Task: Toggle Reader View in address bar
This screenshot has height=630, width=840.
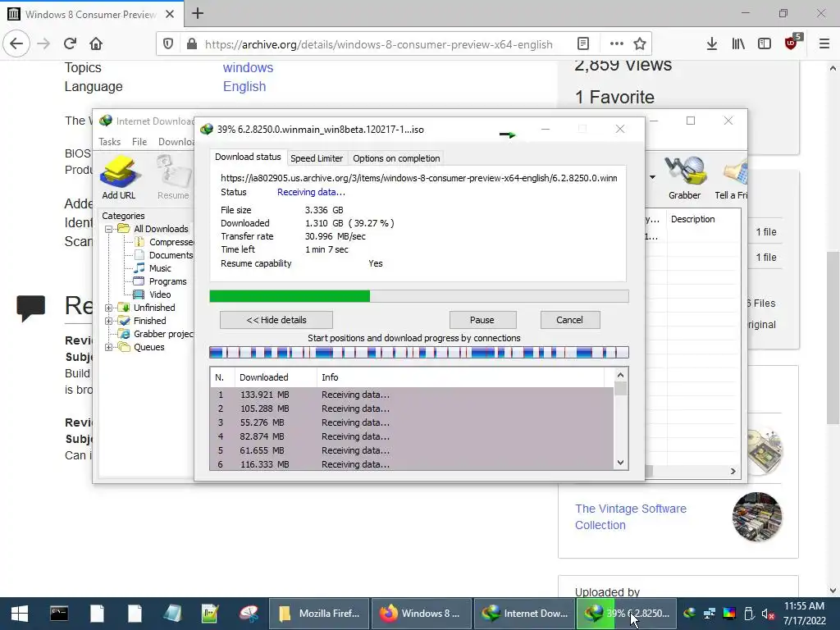Action: (583, 43)
